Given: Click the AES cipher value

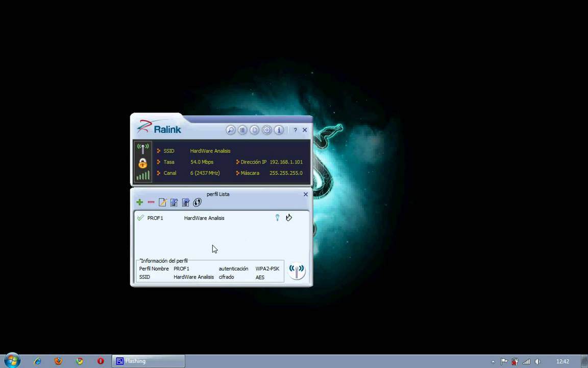Looking at the screenshot, I should (x=260, y=277).
